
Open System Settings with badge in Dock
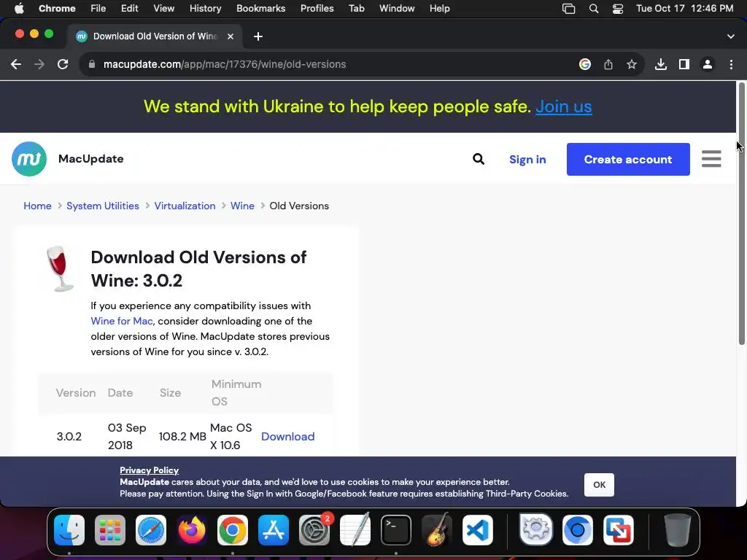pos(314,530)
